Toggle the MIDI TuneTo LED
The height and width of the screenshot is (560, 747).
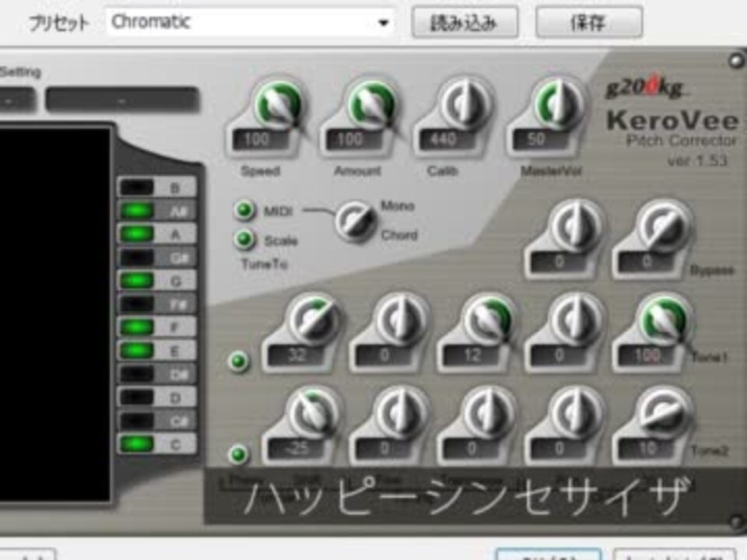coord(244,211)
